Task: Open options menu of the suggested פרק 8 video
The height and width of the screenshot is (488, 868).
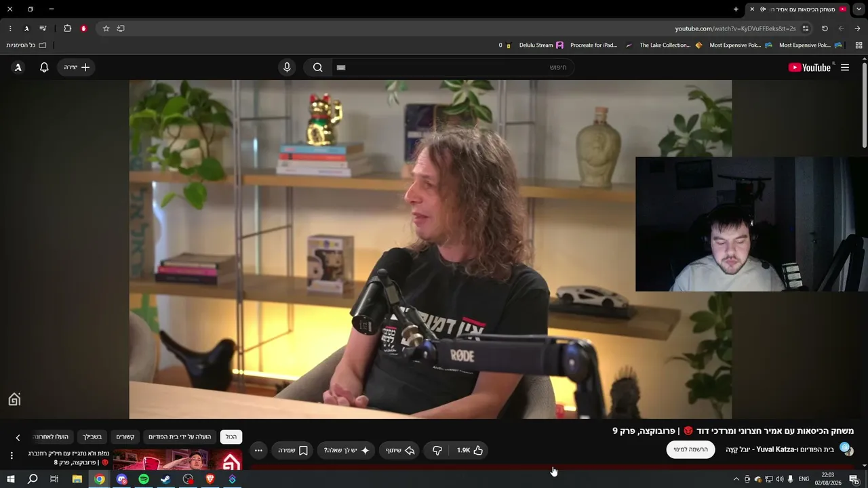Action: click(12, 455)
